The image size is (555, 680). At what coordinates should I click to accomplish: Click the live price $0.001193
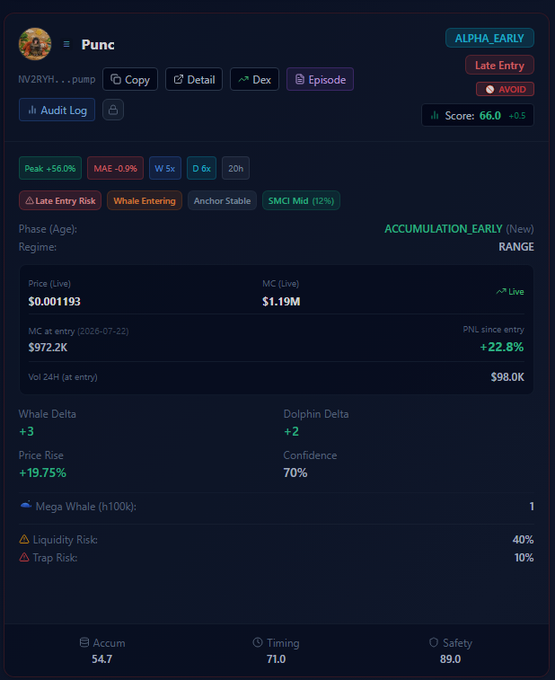tap(54, 301)
